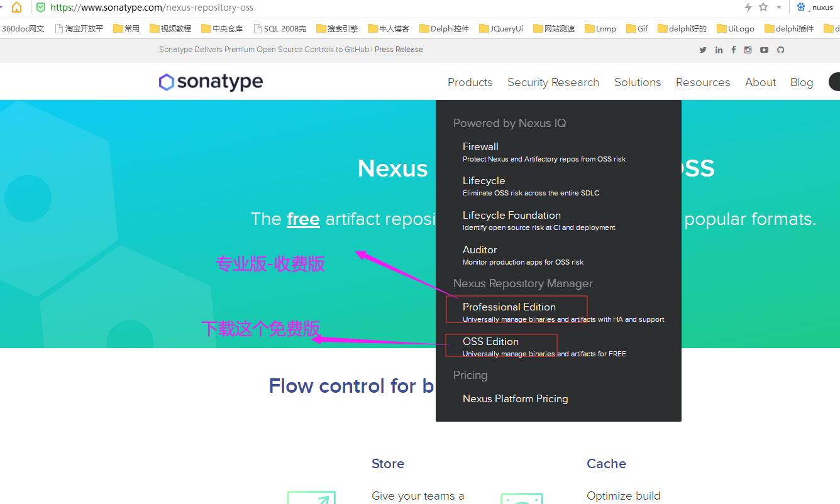This screenshot has height=504, width=840.
Task: Click the LinkedIn icon in header
Action: 719,50
